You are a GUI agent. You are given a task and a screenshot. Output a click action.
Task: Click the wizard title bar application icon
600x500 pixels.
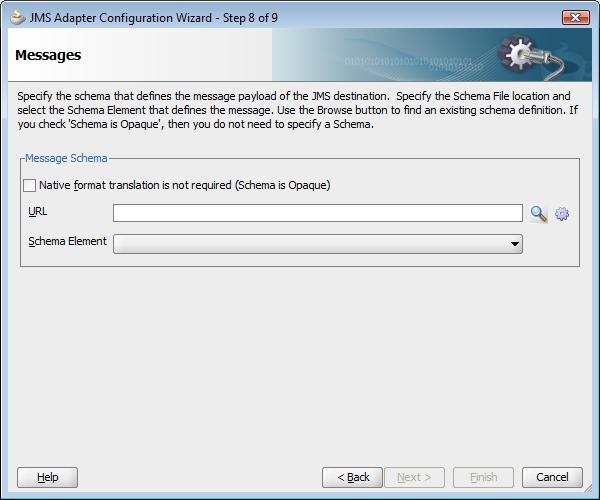coord(17,18)
